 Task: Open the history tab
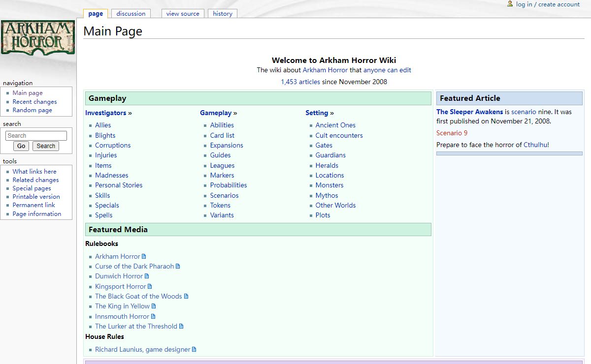[223, 14]
